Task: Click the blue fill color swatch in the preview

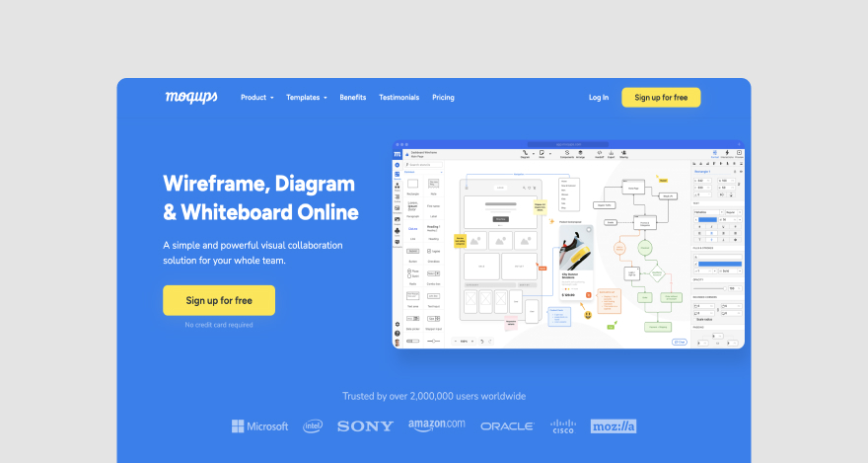Action: tap(720, 264)
